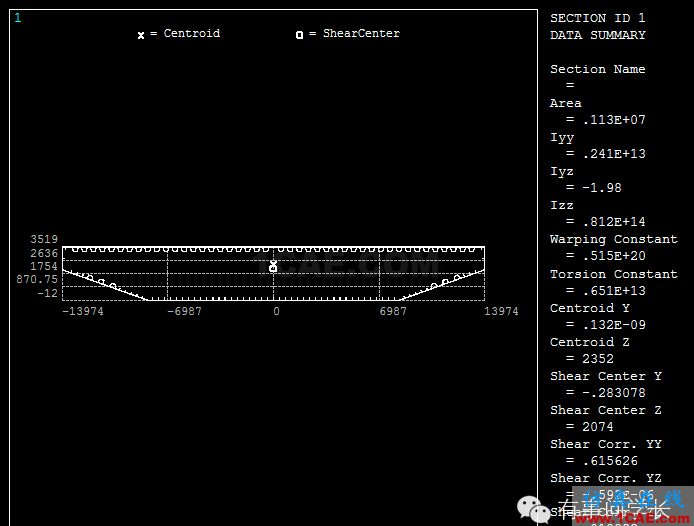Image resolution: width=694 pixels, height=526 pixels.
Task: Click the torsion value ".651E+13"
Action: coord(614,291)
